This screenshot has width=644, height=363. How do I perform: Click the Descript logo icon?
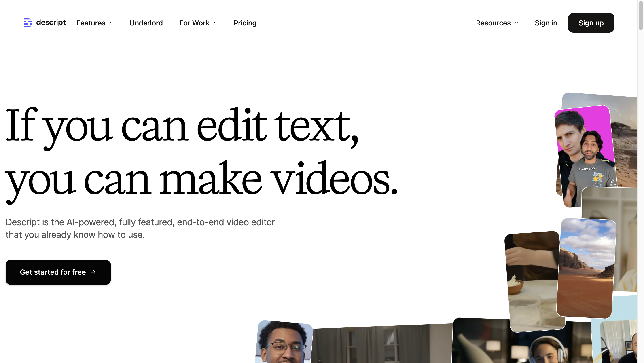[28, 23]
